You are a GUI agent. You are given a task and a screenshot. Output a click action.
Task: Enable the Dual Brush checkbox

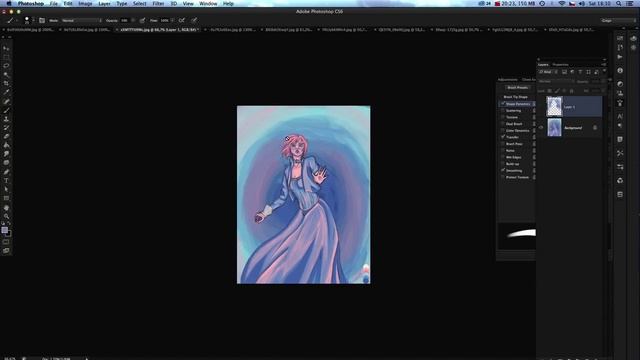click(x=503, y=124)
